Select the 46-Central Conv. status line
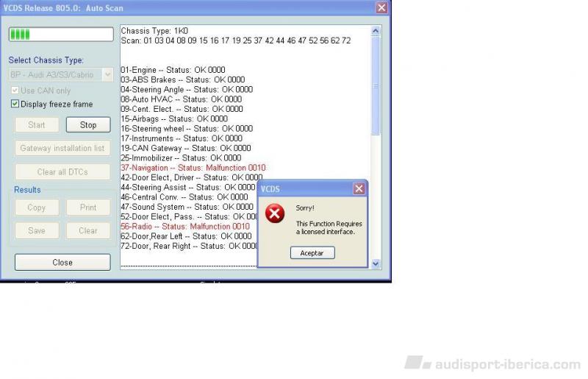Image resolution: width=588 pixels, height=379 pixels. tap(184, 196)
